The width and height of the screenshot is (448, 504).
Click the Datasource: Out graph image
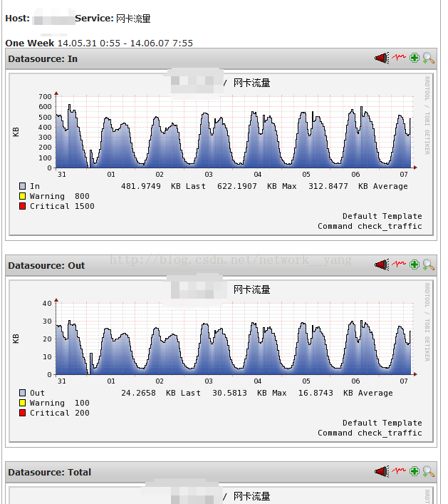pos(221,361)
